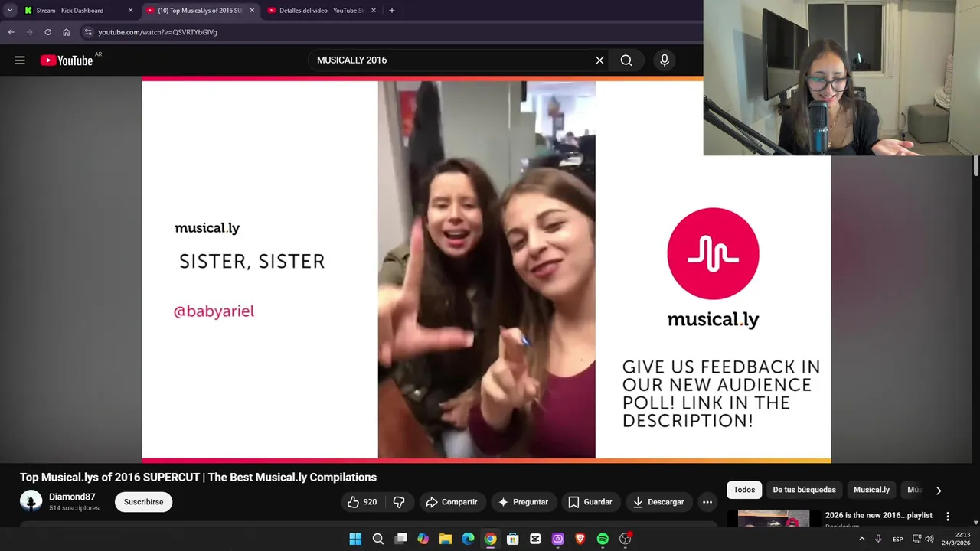Screen dimensions: 980x551
Task: Open options for 2026 playlist suggestion
Action: coord(948,517)
